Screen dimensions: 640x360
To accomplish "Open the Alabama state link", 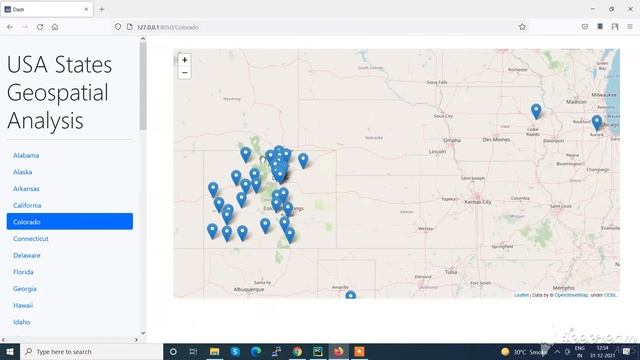I will (26, 156).
